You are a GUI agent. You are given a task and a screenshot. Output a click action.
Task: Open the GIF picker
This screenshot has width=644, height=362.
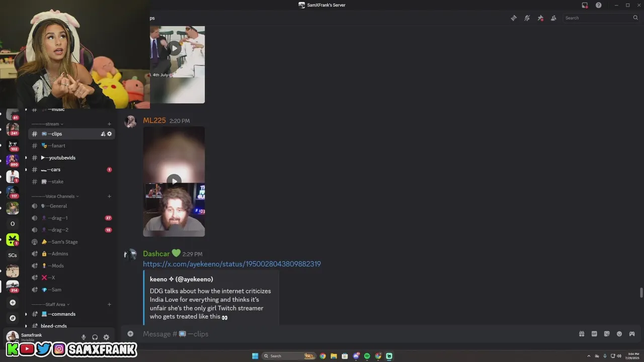[x=594, y=334]
